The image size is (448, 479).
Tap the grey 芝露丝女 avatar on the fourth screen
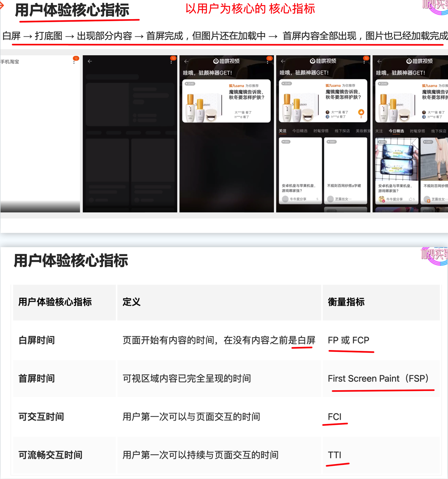[x=330, y=199]
